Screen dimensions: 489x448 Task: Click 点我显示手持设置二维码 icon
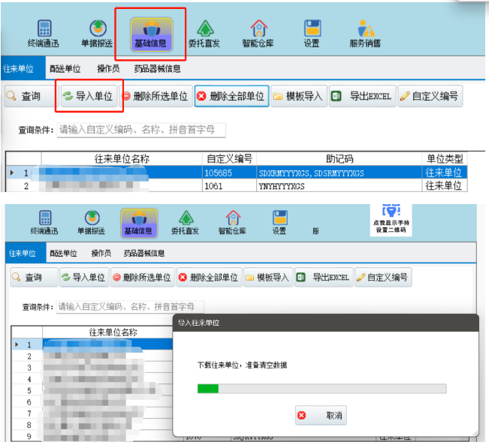[x=391, y=219]
